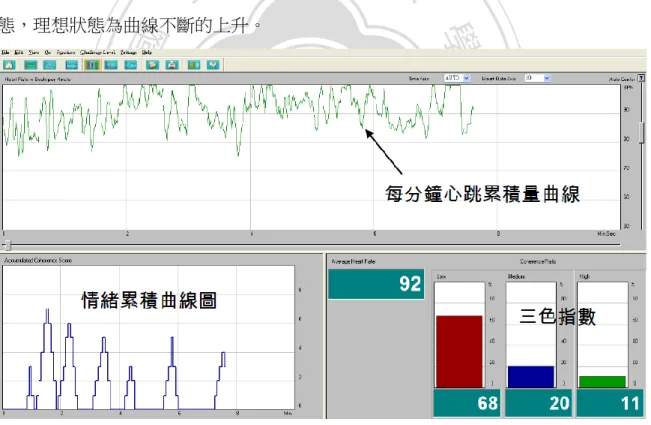Click the High coherence value 11
Image resolution: width=651 pixels, height=425 pixels.
[x=610, y=403]
